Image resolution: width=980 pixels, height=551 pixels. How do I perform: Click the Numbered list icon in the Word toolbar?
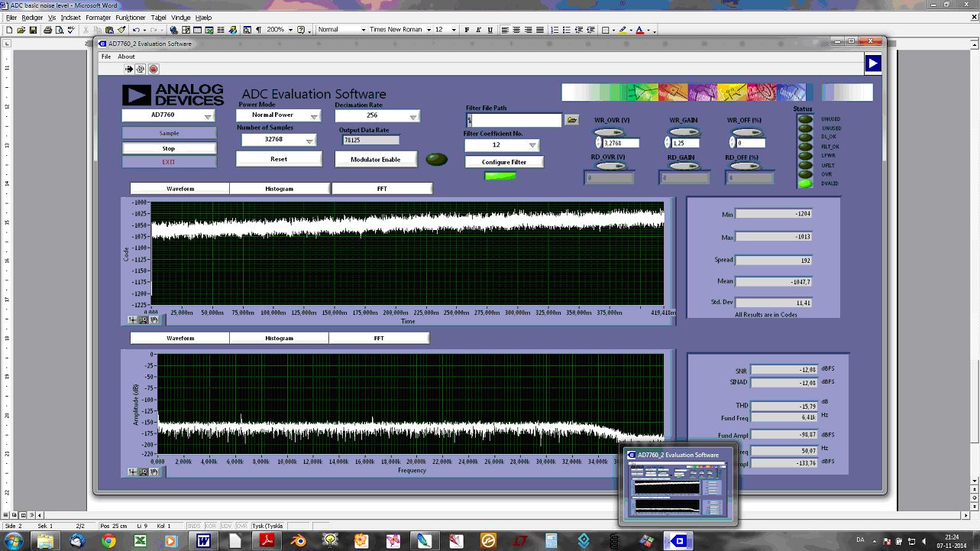click(x=553, y=30)
